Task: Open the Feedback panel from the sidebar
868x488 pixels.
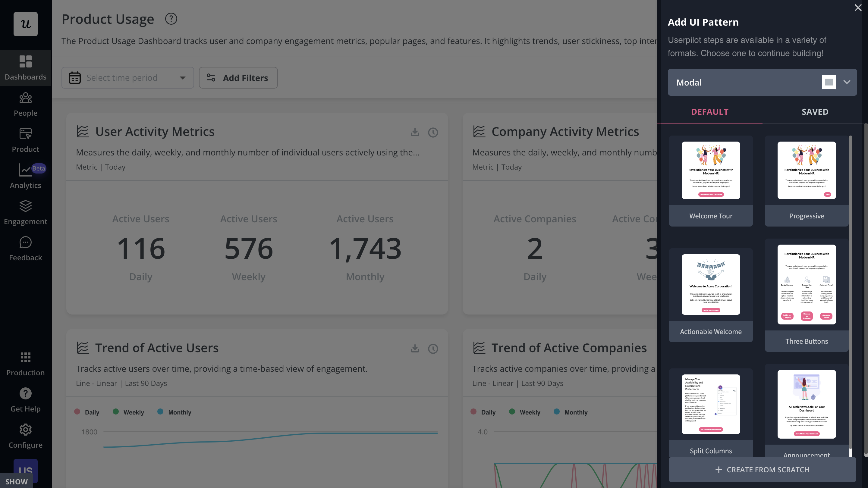Action: tap(25, 248)
